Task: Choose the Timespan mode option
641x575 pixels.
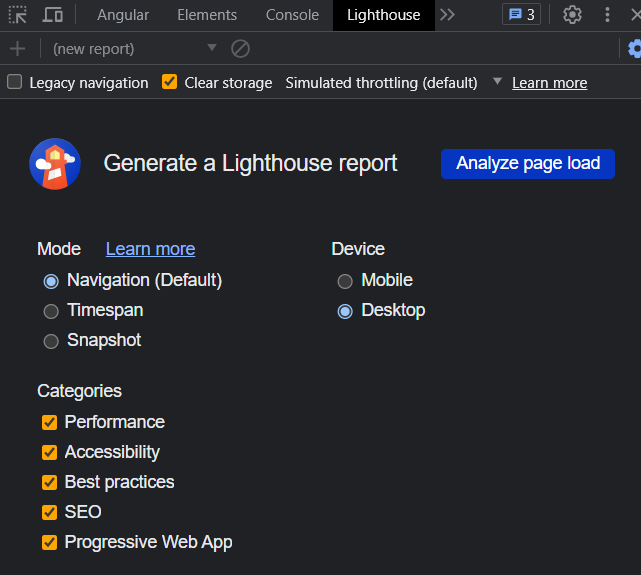Action: pos(51,311)
